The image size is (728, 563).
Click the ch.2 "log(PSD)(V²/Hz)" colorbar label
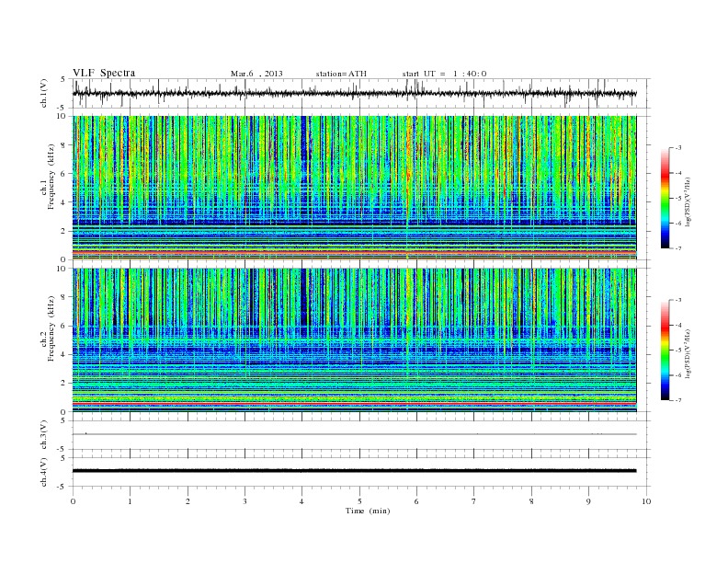pos(689,353)
